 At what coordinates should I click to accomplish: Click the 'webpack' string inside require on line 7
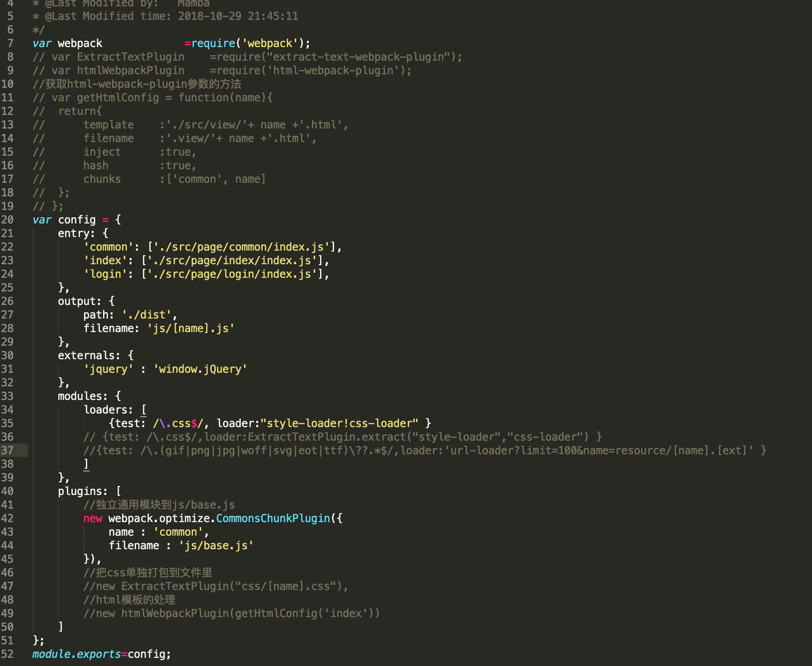click(x=270, y=43)
